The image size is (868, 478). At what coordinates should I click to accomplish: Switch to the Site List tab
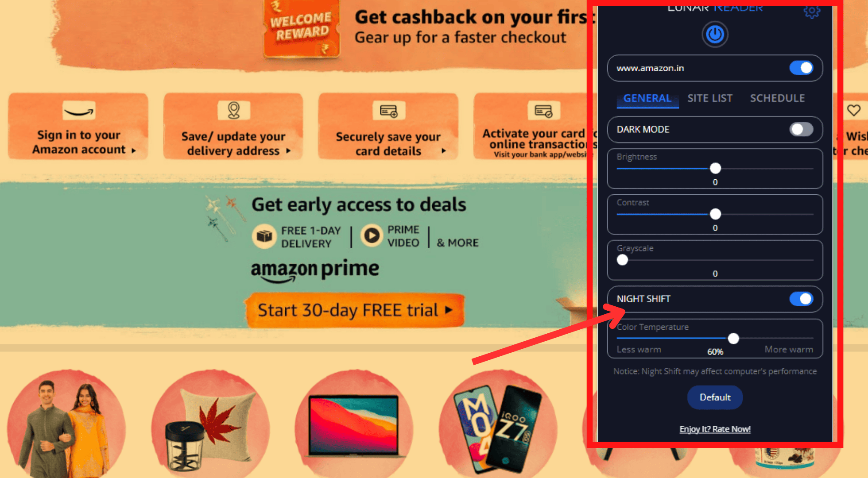pos(710,98)
